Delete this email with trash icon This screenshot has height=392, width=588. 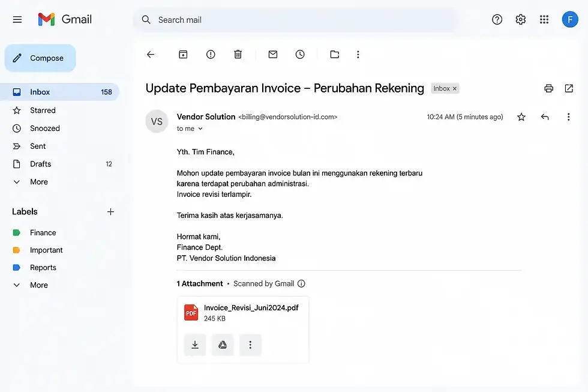(238, 55)
